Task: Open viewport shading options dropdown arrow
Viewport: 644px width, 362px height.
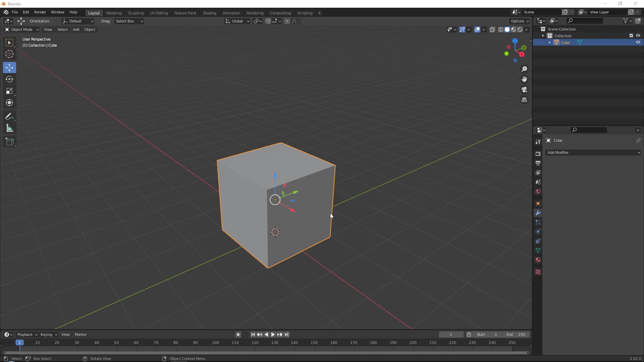Action: [x=526, y=29]
